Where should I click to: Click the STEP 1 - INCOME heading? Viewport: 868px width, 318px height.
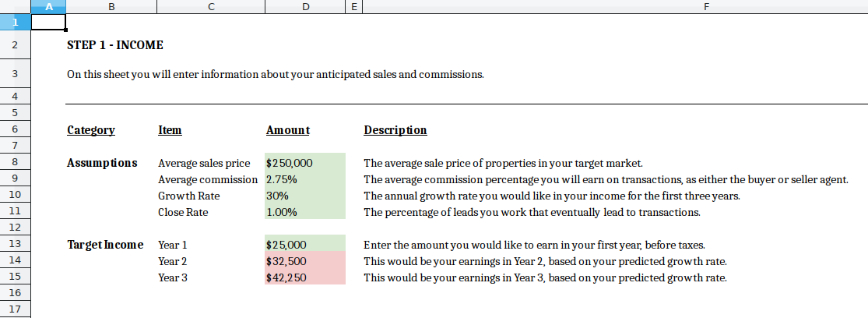pyautogui.click(x=115, y=45)
